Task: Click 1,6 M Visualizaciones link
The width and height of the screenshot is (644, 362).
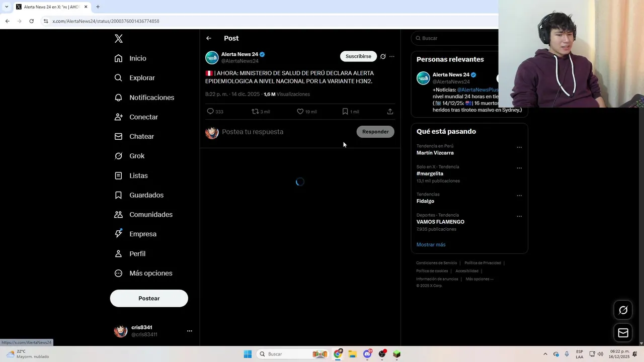Action: 287,95
